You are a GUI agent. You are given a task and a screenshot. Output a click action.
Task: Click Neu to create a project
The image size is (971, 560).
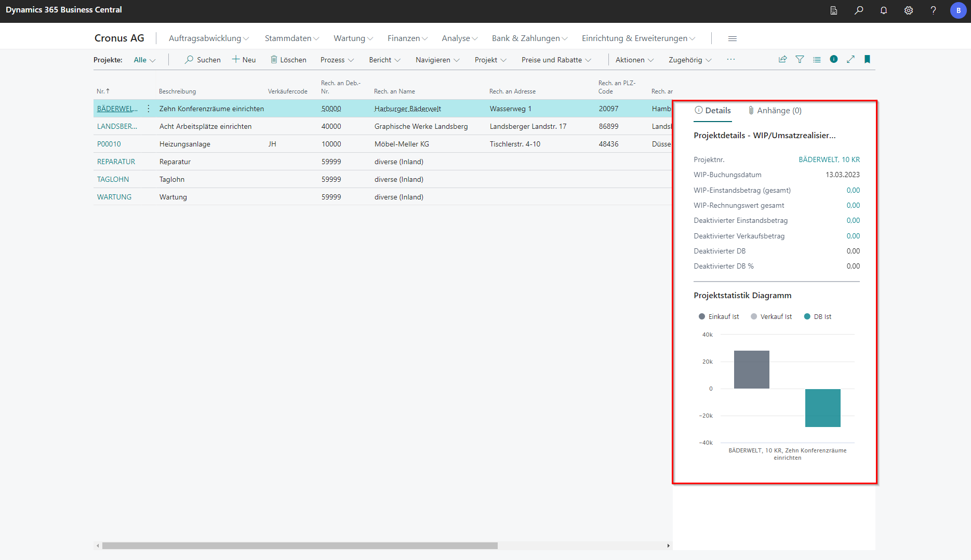pyautogui.click(x=244, y=60)
